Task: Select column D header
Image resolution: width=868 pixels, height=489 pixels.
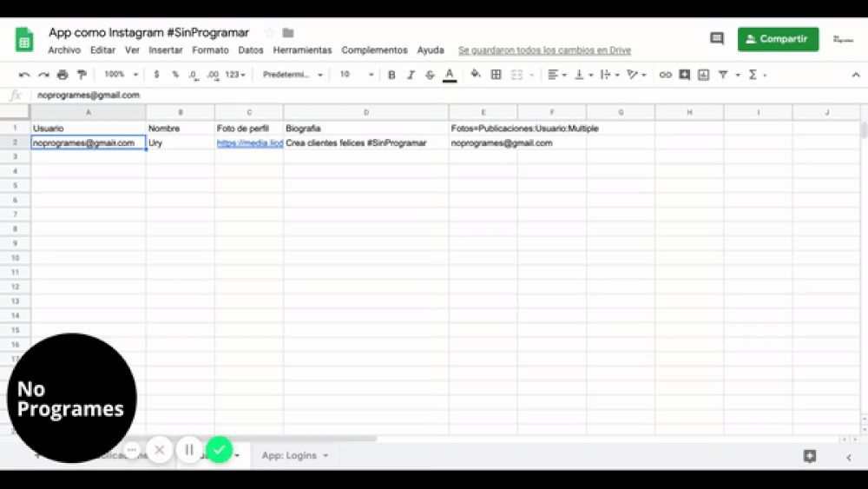Action: pos(366,112)
